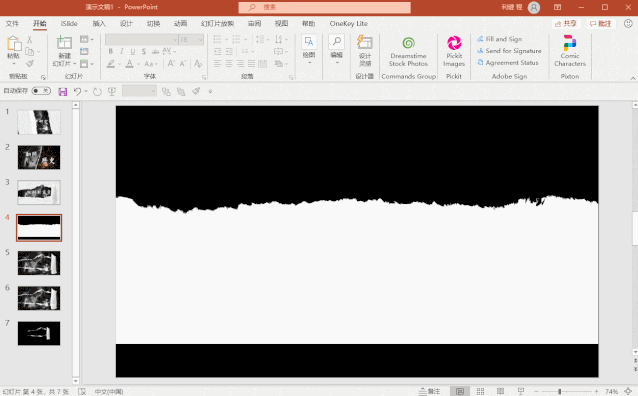Collapse the ribbon with the chevron
638x396 pixels.
(633, 79)
